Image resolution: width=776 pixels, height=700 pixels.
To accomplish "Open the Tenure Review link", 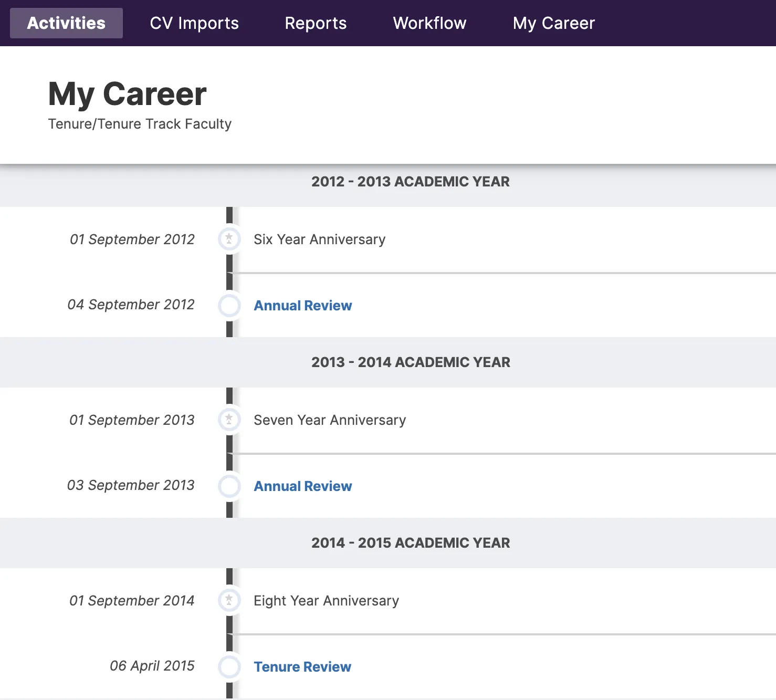I will (x=302, y=667).
